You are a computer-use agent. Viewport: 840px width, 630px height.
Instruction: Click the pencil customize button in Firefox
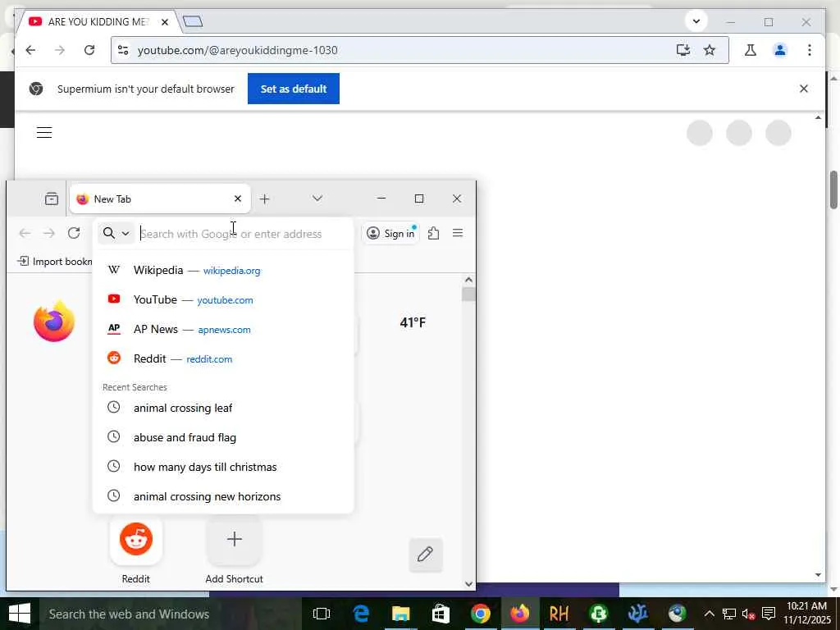point(426,555)
